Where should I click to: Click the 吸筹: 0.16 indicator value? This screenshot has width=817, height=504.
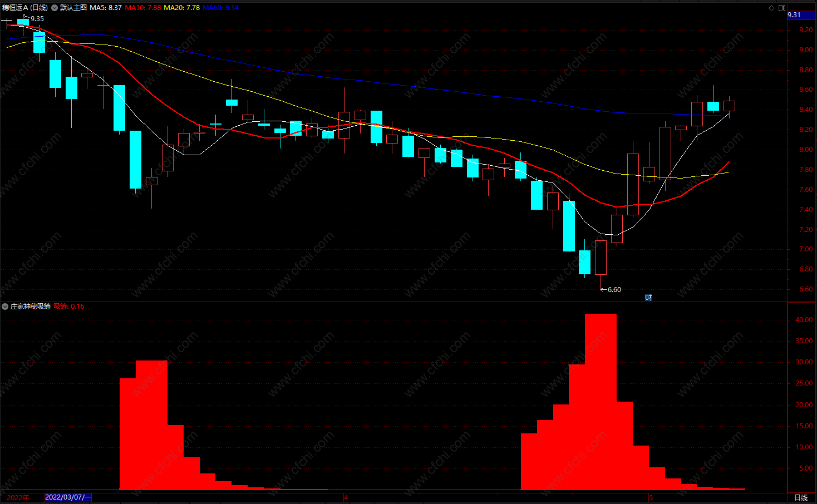[x=69, y=307]
